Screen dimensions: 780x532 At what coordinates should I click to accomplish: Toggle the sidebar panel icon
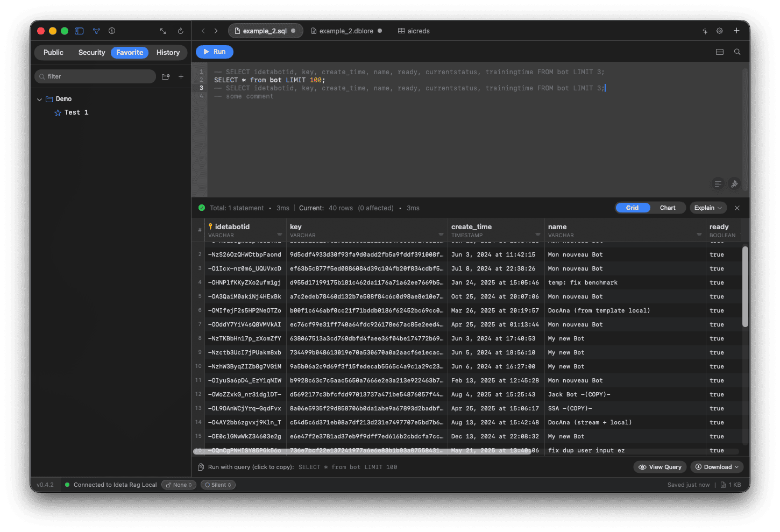point(79,31)
